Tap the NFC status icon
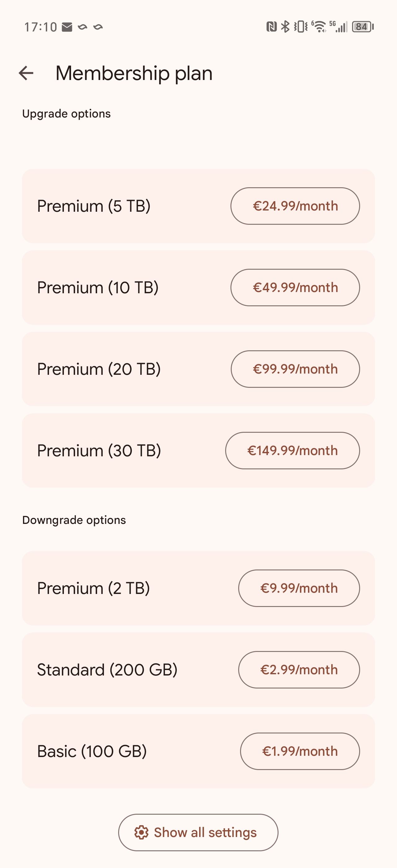The height and width of the screenshot is (868, 397). tap(271, 27)
